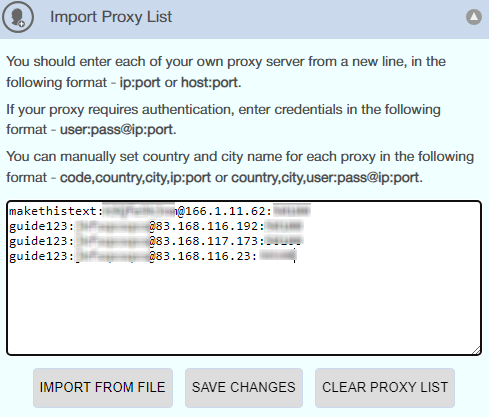
Task: Click the code,country,city,ip:port format text
Action: (135, 178)
